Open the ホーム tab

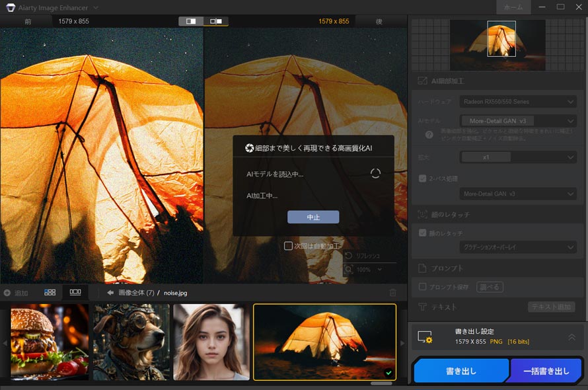coord(513,7)
